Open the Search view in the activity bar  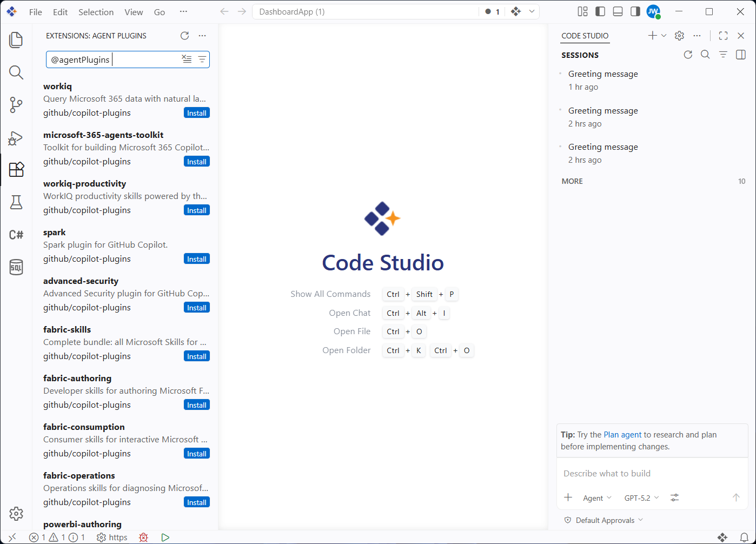[x=16, y=72]
